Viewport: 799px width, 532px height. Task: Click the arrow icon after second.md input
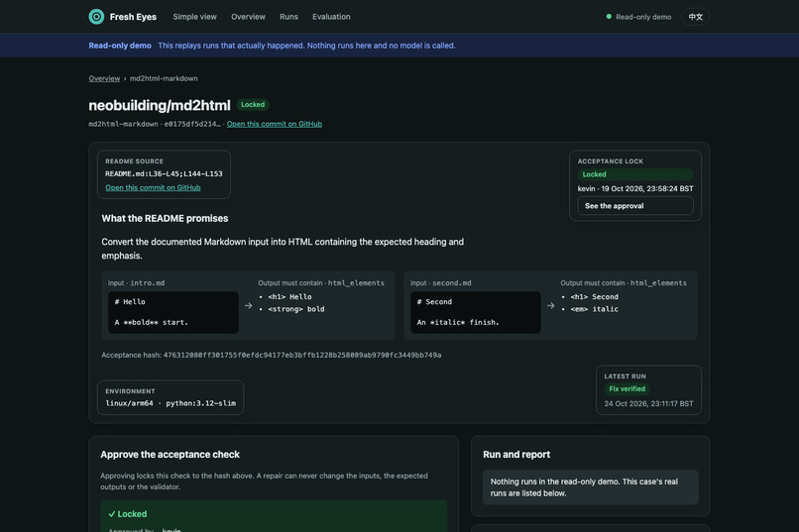[x=551, y=305]
